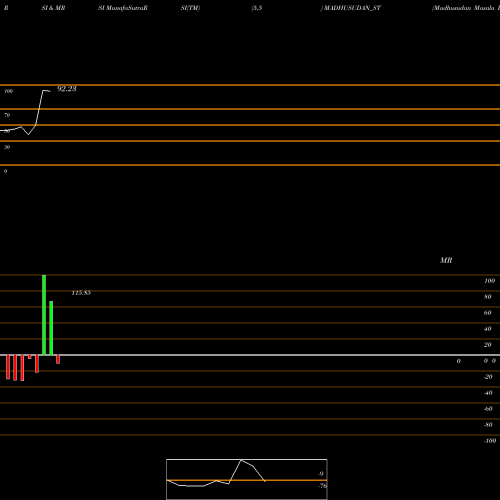Click the SI & MR header label
The width and height of the screenshot is (500, 500).
coord(53,8)
